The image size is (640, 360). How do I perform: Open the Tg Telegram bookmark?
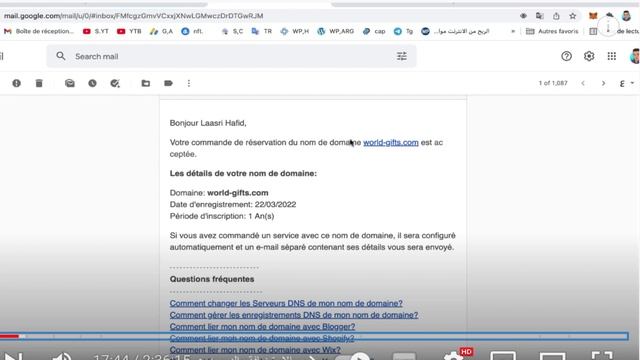pyautogui.click(x=403, y=31)
